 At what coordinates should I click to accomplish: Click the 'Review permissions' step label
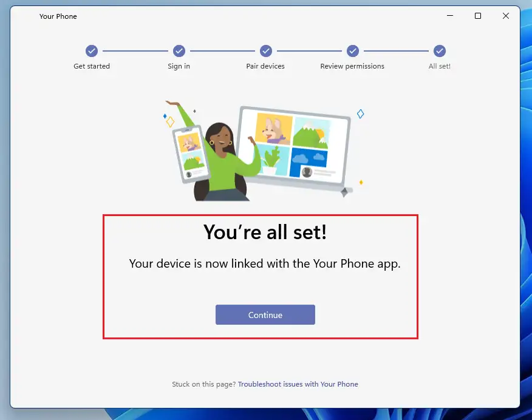[x=352, y=66]
